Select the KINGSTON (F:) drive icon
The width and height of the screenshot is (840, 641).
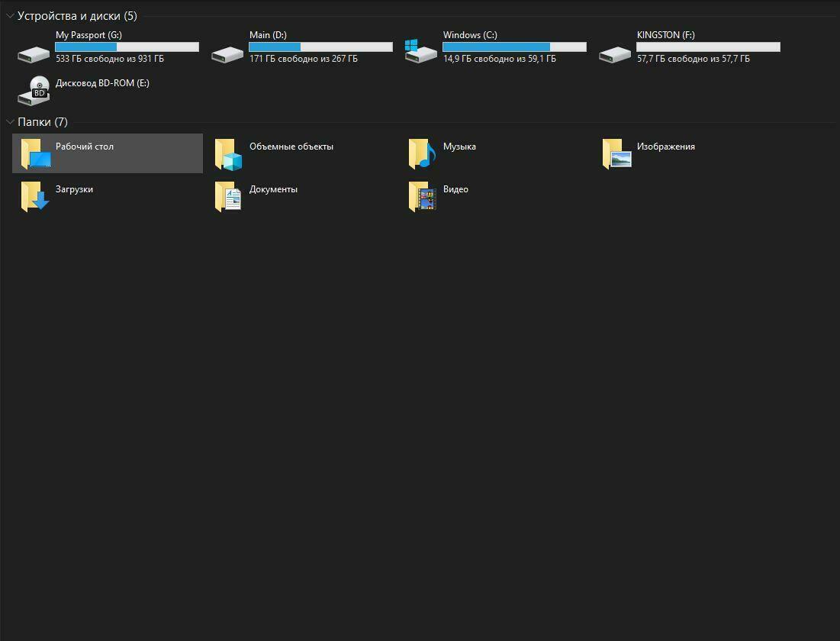pos(615,53)
